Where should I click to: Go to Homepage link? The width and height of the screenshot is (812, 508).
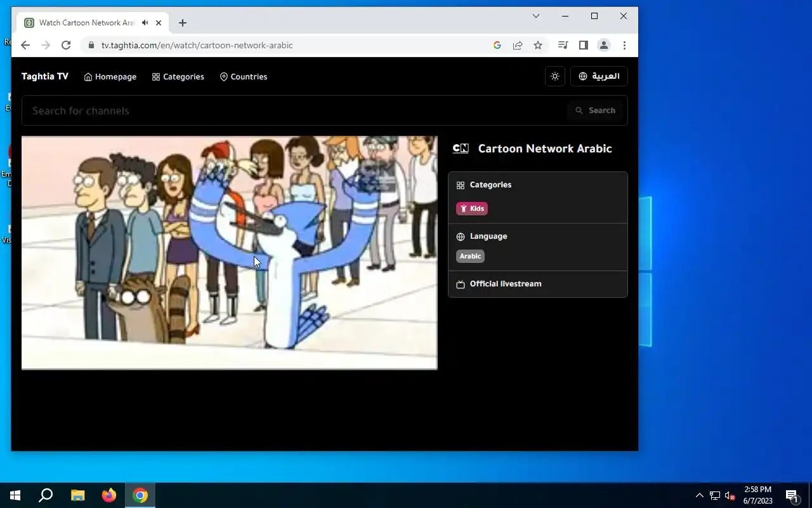click(110, 77)
